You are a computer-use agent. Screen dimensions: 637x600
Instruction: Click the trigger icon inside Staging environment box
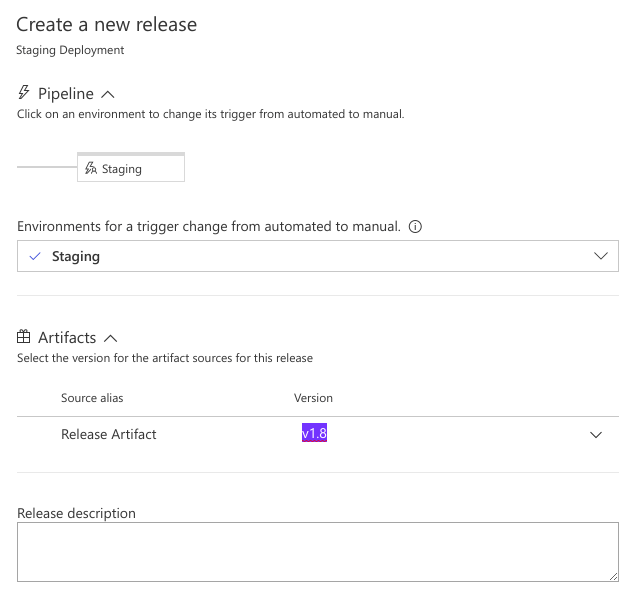click(91, 169)
